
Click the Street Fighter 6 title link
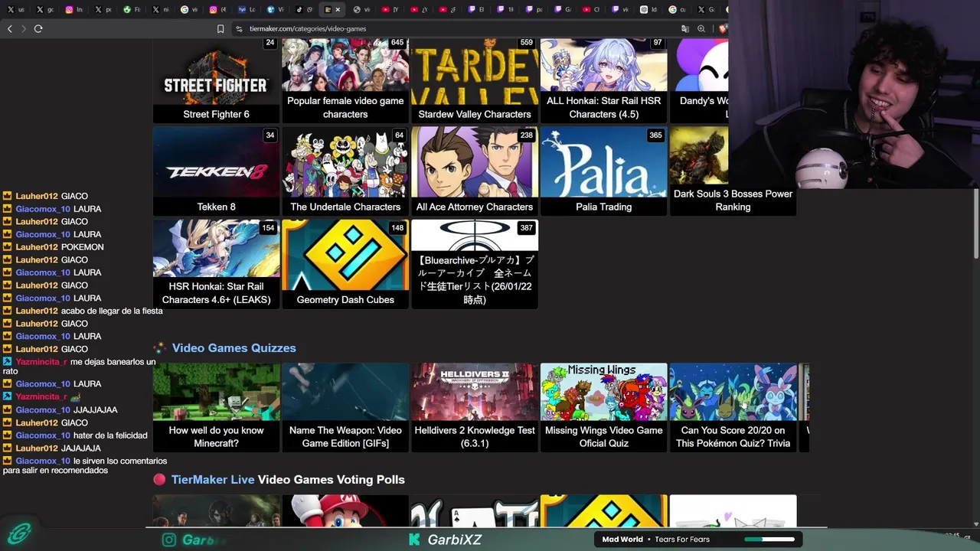(x=216, y=114)
